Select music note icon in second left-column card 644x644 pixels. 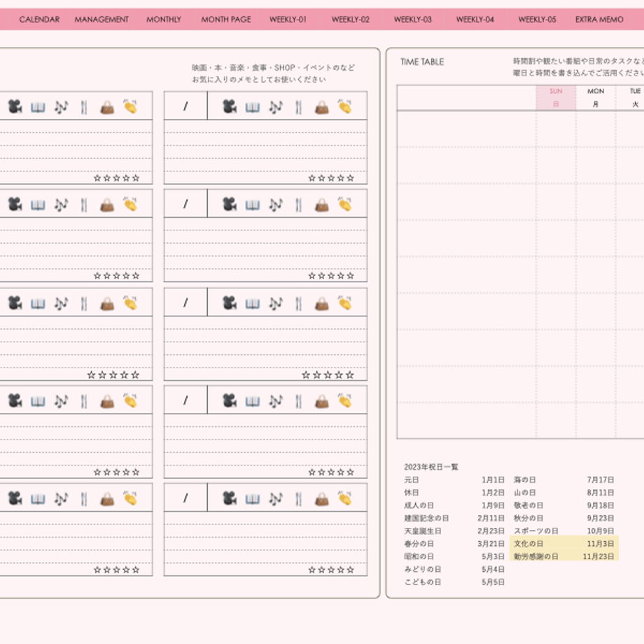(61, 204)
